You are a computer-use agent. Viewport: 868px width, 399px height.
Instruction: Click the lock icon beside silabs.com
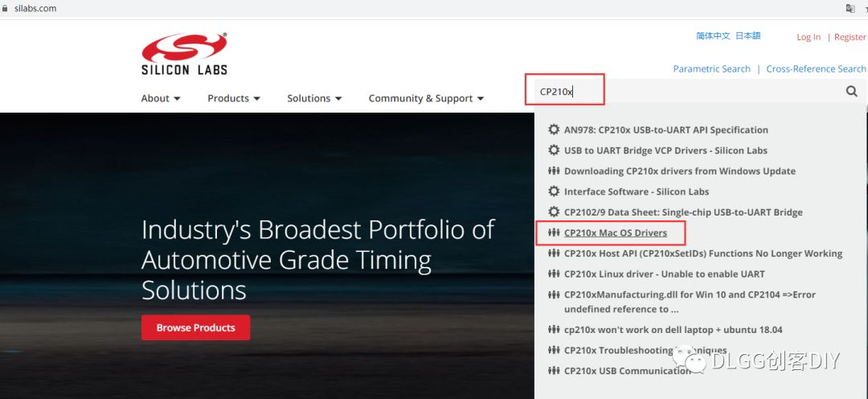5,8
